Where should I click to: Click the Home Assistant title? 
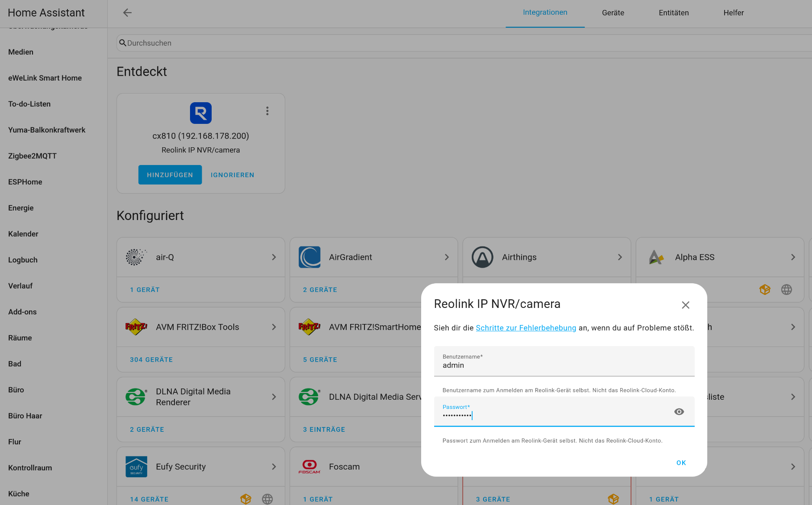point(46,13)
